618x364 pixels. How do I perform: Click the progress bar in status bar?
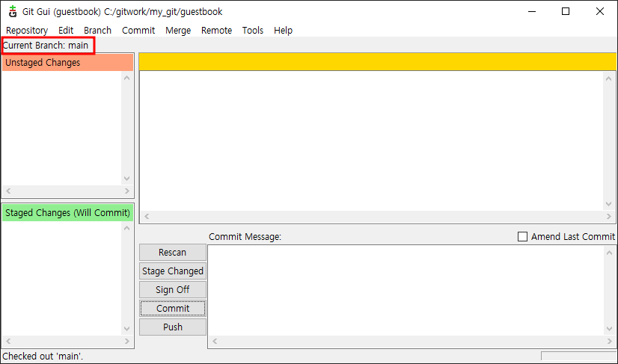click(578, 357)
